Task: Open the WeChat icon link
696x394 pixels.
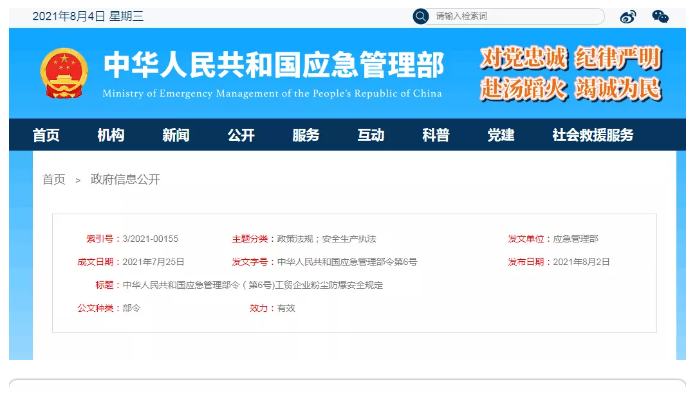Action: (x=660, y=17)
